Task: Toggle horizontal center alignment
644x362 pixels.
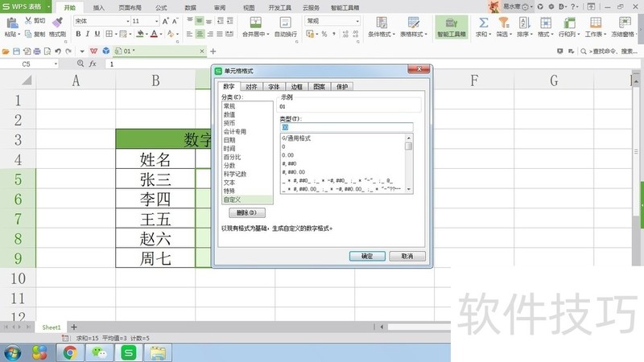Action: [199, 34]
